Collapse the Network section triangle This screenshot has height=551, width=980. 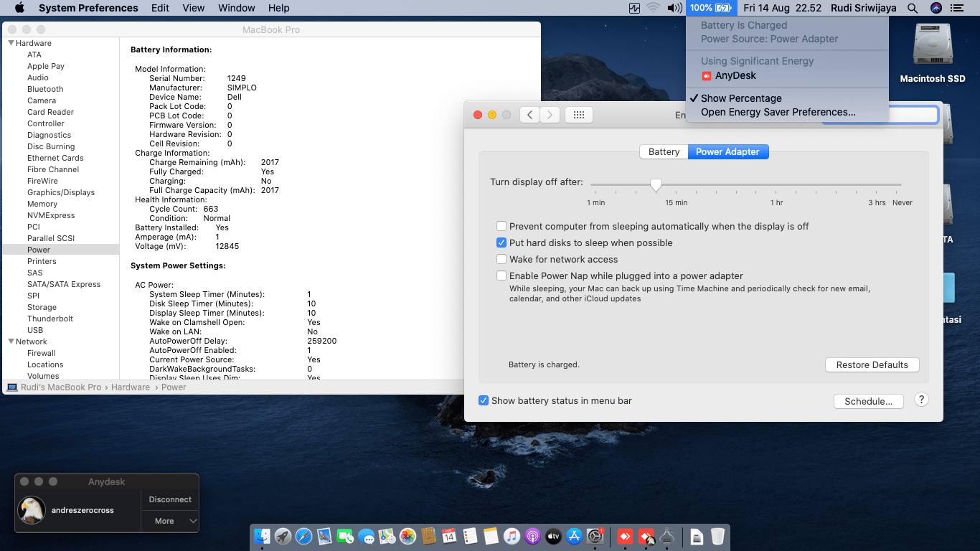coord(11,342)
